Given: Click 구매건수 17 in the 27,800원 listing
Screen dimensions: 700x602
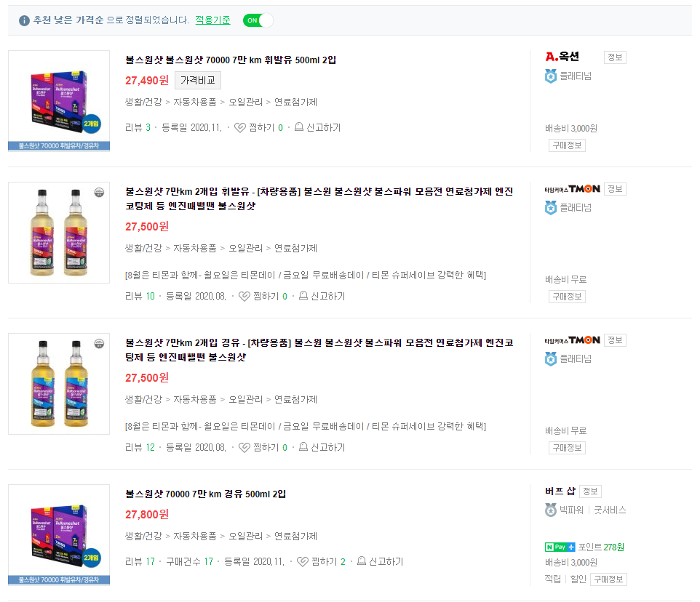Looking at the screenshot, I should (189, 561).
